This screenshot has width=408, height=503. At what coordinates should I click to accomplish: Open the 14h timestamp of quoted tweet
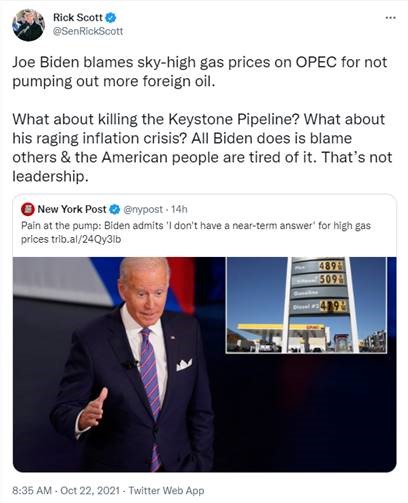179,209
